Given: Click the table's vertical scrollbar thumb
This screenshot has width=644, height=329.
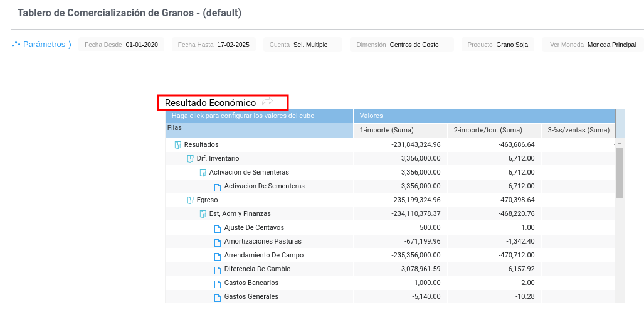Looking at the screenshot, I should click(620, 173).
